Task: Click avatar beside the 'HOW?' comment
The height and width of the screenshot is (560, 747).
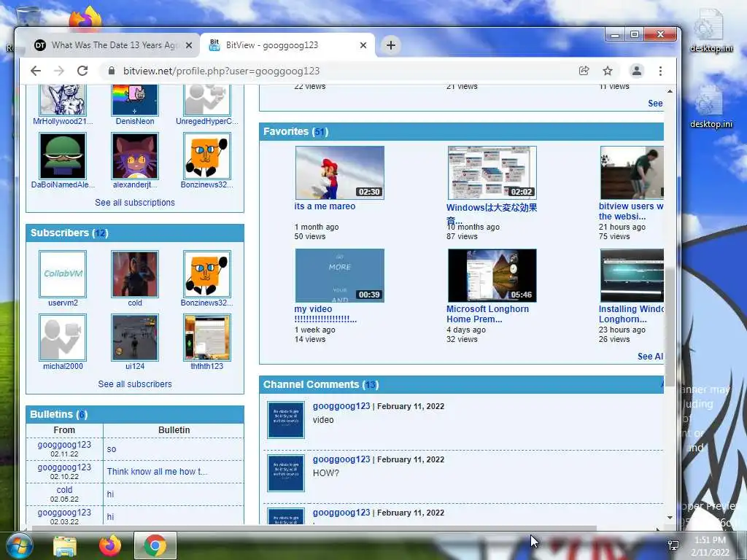Action: click(286, 473)
